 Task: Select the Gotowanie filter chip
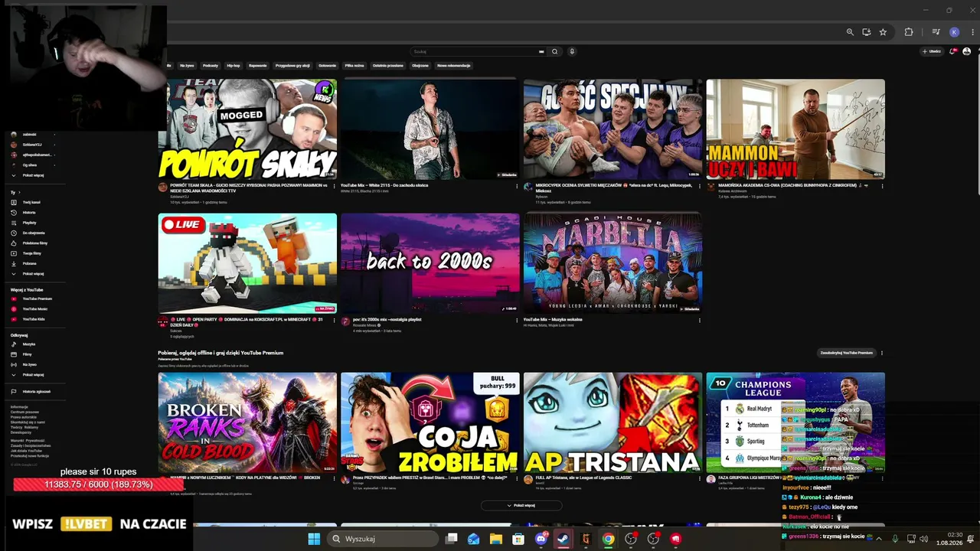pos(328,66)
